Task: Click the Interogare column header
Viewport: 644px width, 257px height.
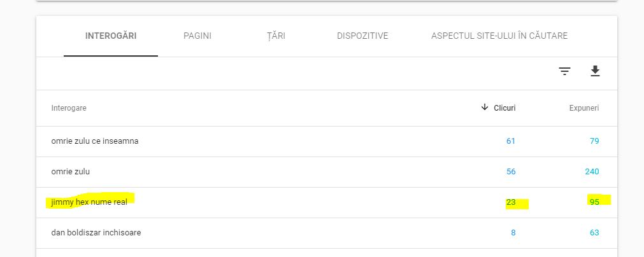Action: (x=69, y=108)
